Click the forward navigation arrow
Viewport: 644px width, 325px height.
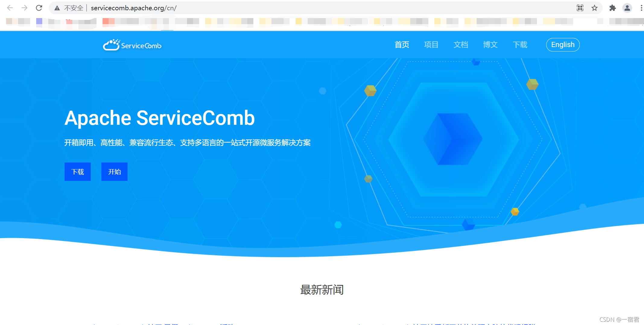click(24, 8)
